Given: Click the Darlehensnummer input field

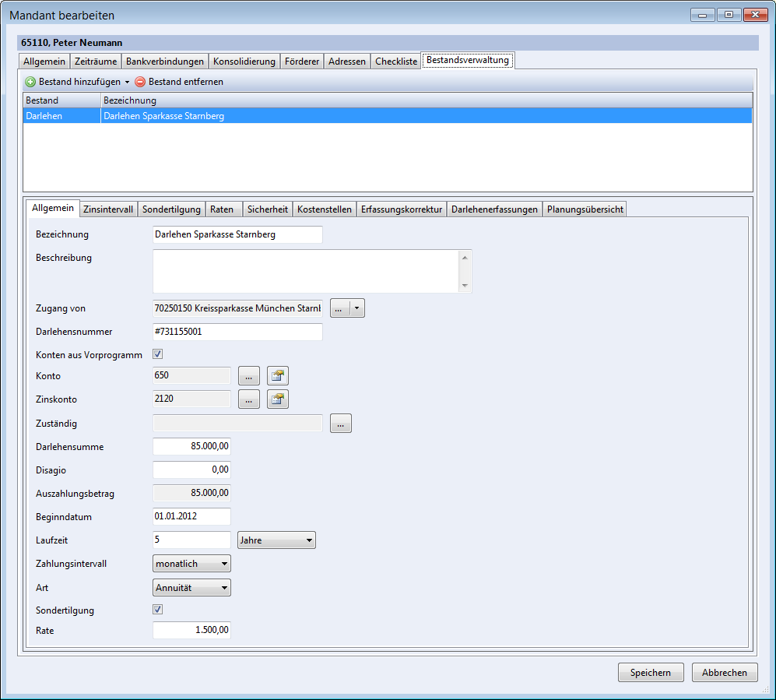Looking at the screenshot, I should [237, 332].
